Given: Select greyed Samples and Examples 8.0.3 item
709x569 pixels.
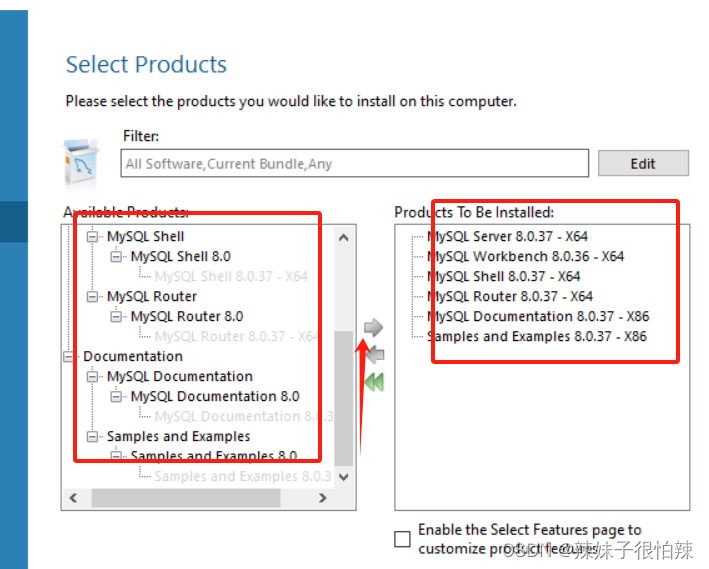Looking at the screenshot, I should click(x=243, y=476).
